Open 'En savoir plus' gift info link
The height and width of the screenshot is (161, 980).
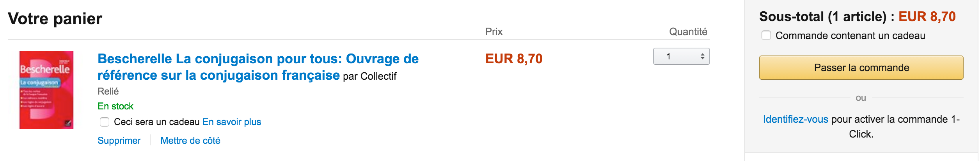coord(231,122)
